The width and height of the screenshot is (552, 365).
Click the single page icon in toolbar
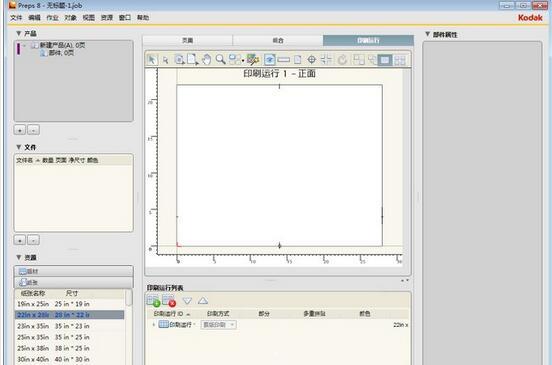297,59
